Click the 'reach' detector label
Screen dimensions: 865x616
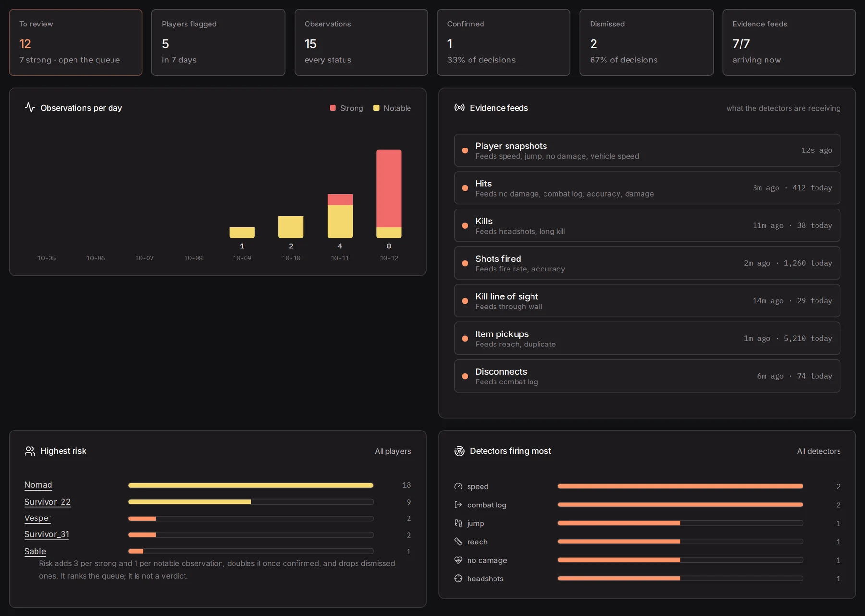click(x=477, y=542)
